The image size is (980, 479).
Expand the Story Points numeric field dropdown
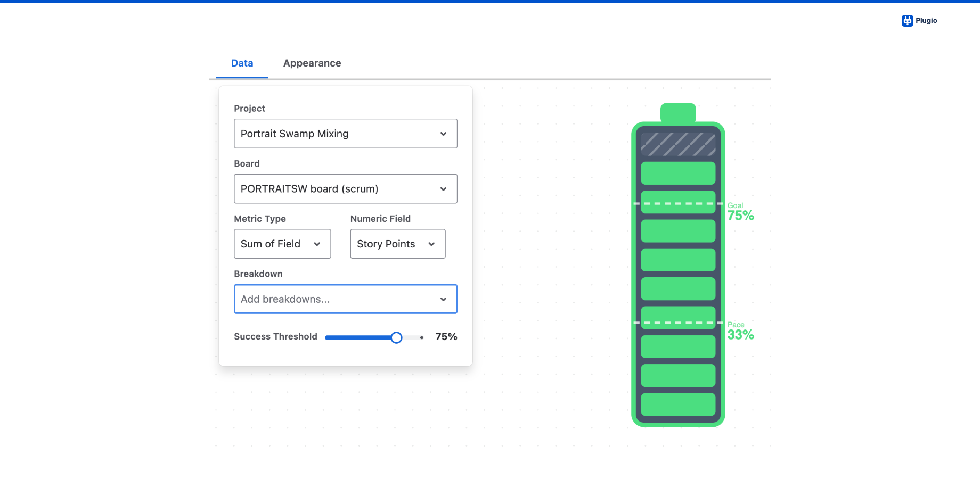tap(397, 244)
